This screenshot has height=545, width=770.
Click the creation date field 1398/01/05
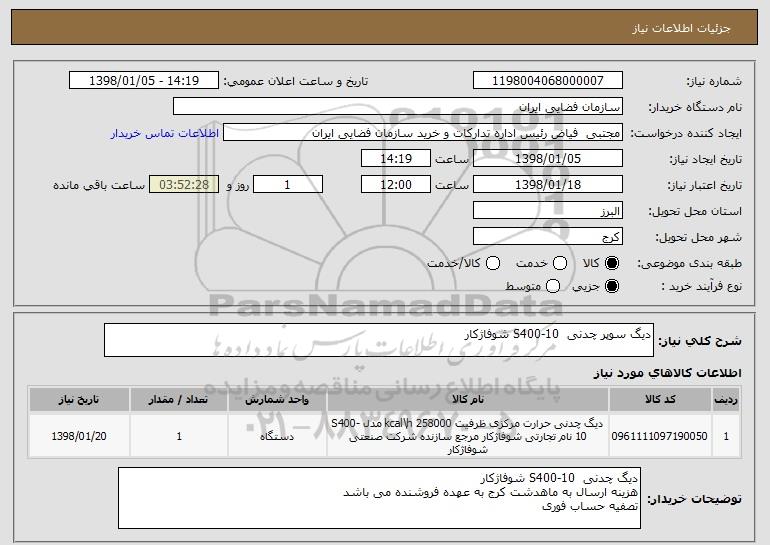(548, 159)
